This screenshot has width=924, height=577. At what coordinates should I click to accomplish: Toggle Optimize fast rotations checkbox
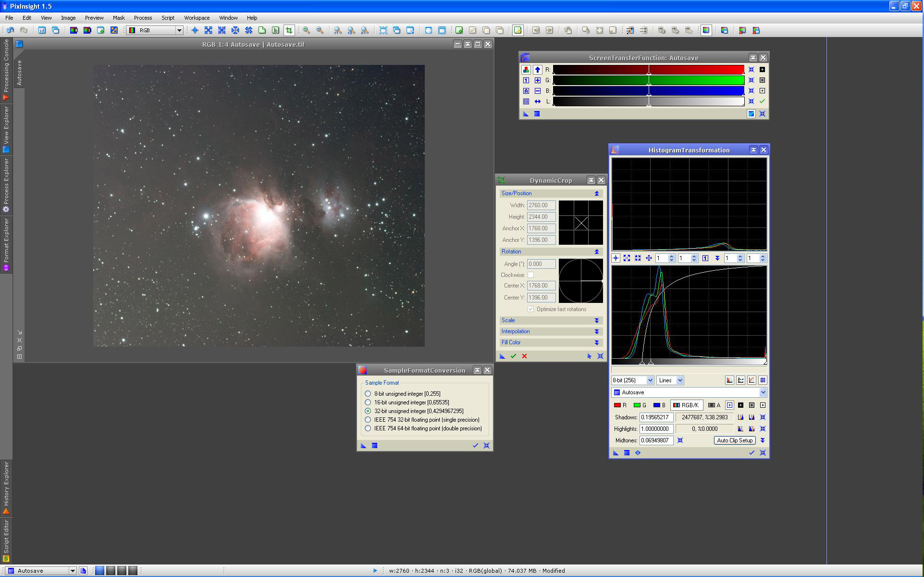coord(530,309)
